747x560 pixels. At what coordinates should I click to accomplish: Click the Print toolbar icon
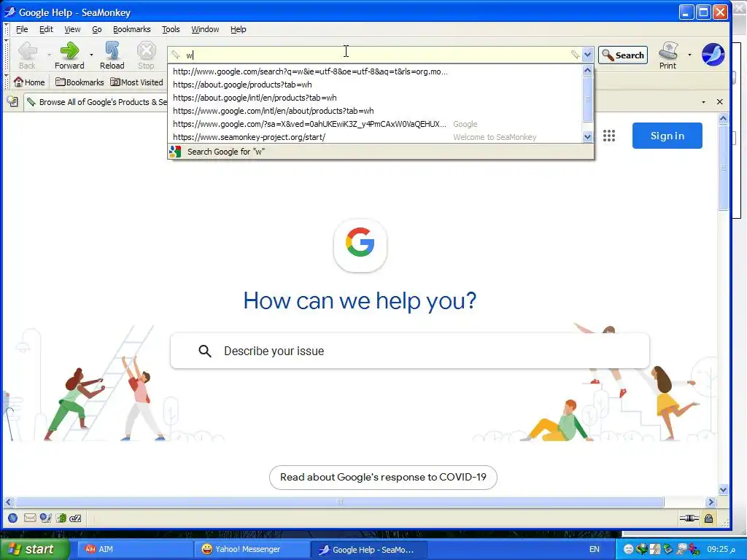(668, 51)
